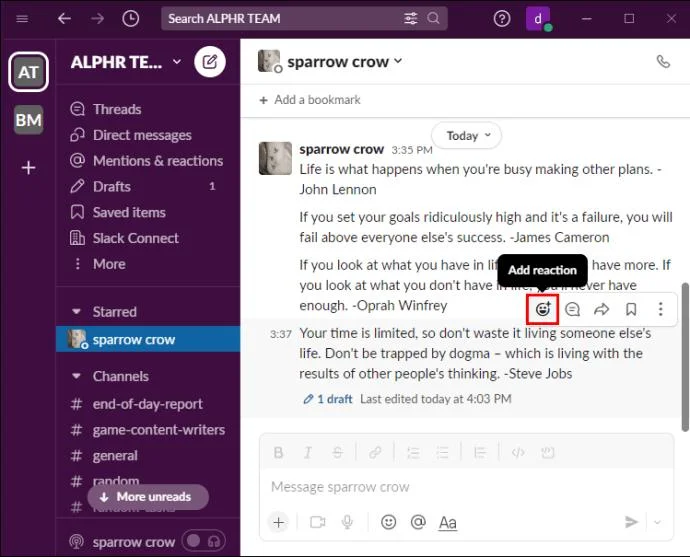Start a call with phone icon

(663, 62)
